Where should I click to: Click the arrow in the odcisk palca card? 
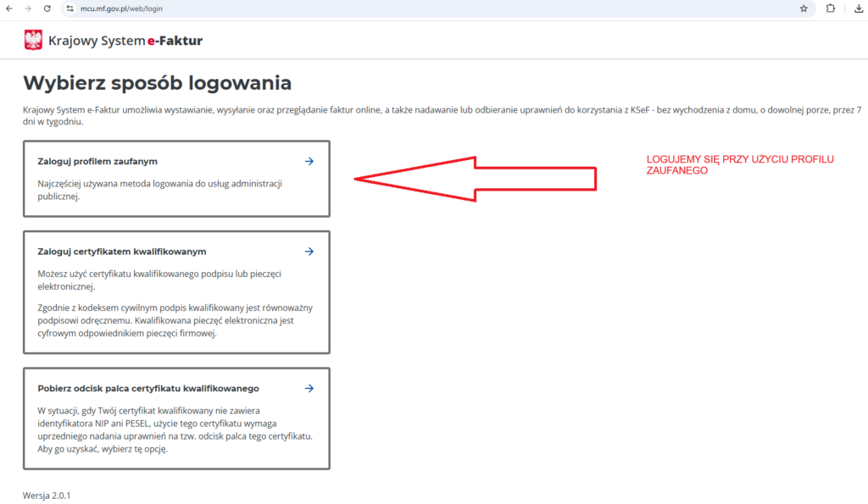click(309, 388)
